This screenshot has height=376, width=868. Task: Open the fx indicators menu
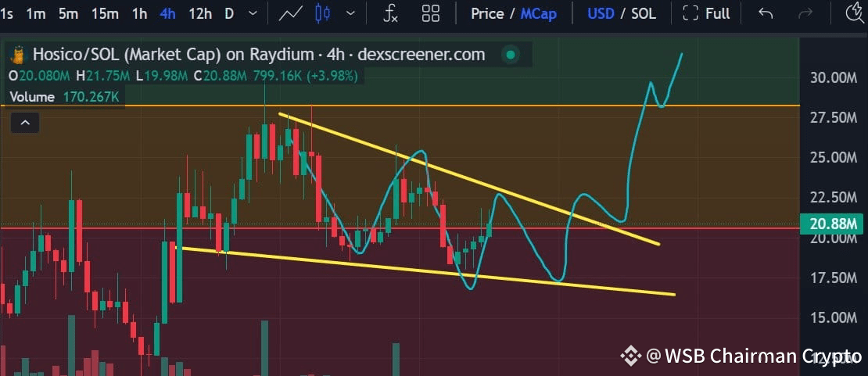tap(391, 14)
